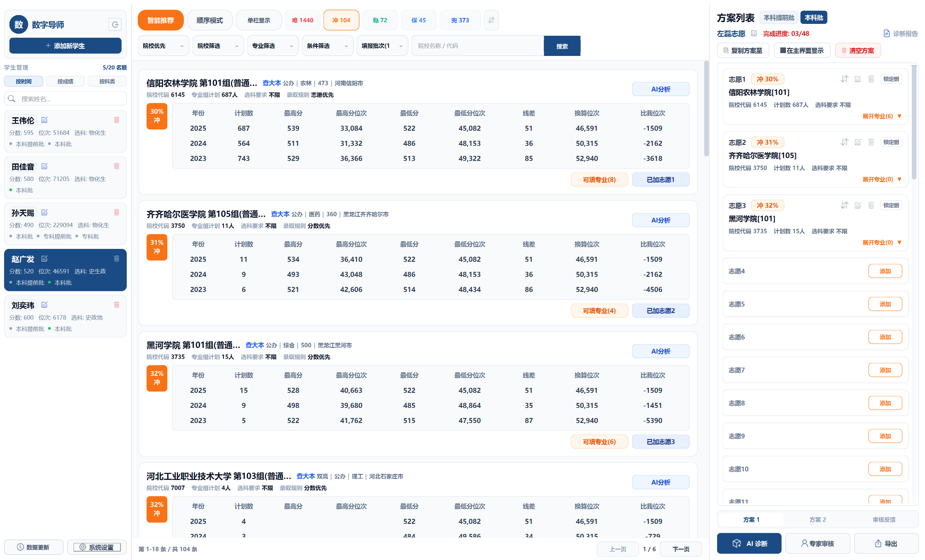Rename plan via edit icon beside 左磊志愿
Viewport: 925px width, 560px height.
pyautogui.click(x=754, y=33)
